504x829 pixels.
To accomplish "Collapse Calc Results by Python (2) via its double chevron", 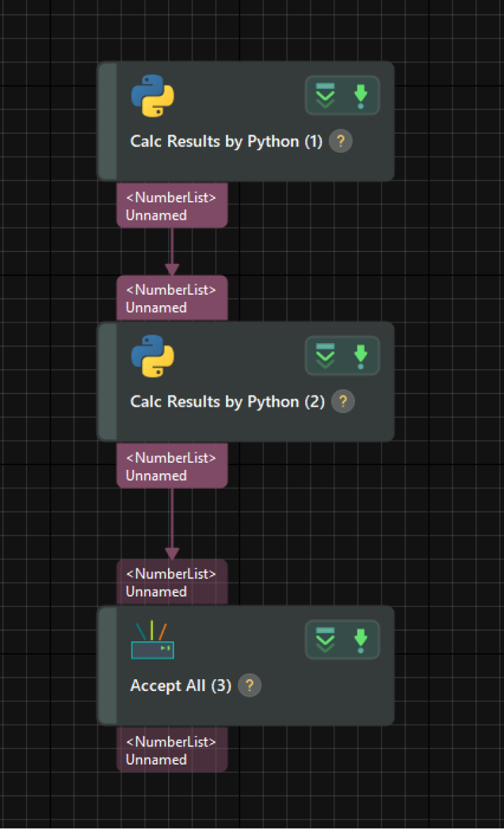I will coord(325,356).
